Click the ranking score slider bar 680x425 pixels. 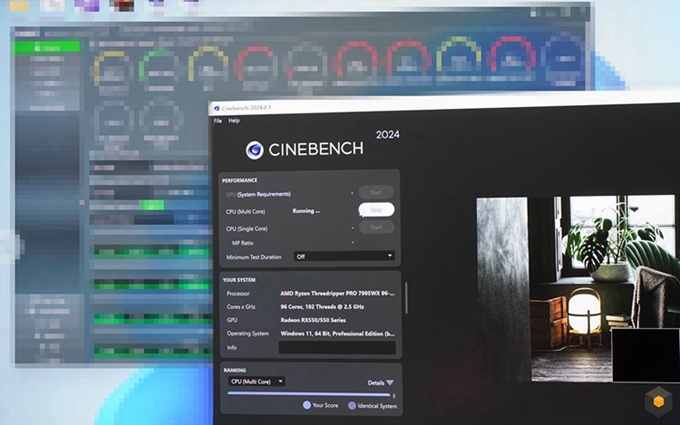click(x=310, y=394)
